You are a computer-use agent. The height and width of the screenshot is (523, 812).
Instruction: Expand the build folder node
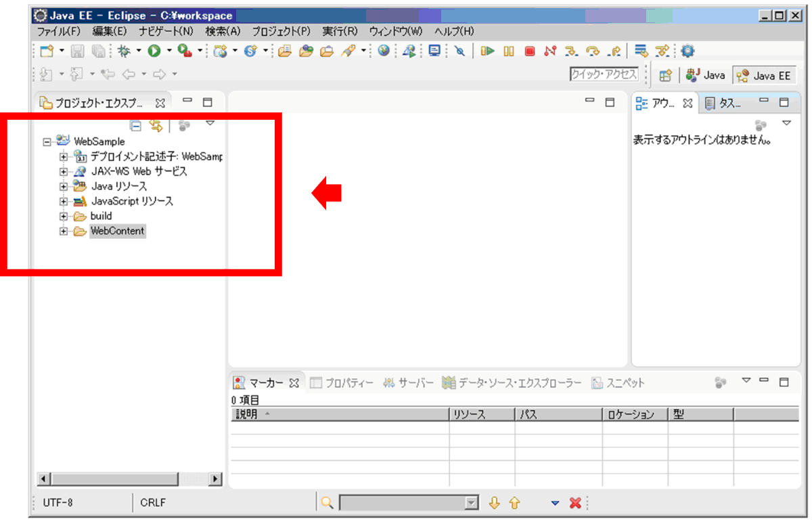64,217
